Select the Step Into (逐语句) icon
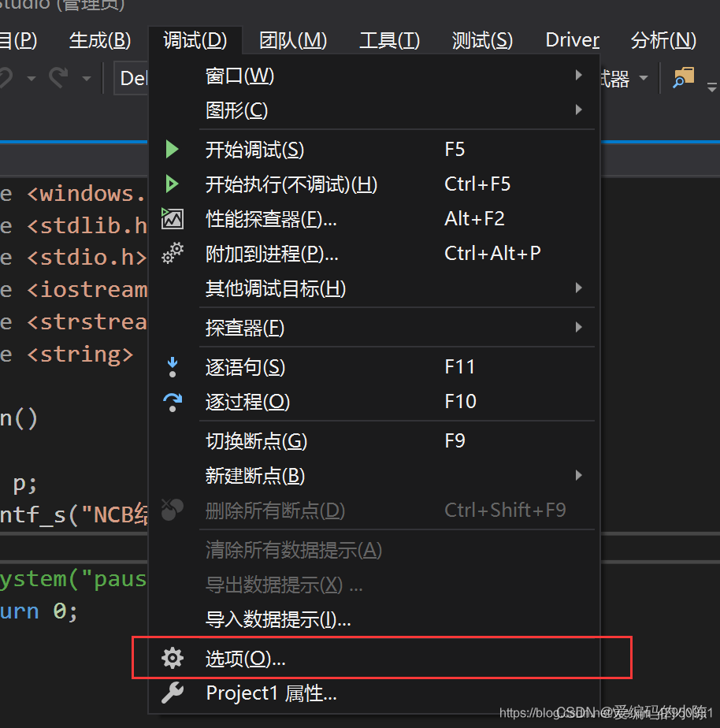The width and height of the screenshot is (720, 728). pos(173,366)
